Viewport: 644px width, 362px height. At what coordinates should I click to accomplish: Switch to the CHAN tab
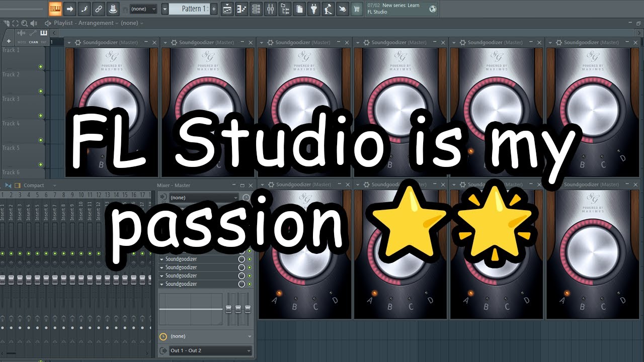click(33, 42)
